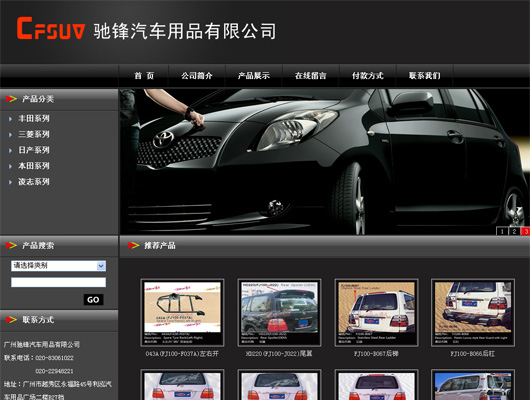Click the 联系方式 section heading
This screenshot has height=400, width=530.
pyautogui.click(x=38, y=319)
